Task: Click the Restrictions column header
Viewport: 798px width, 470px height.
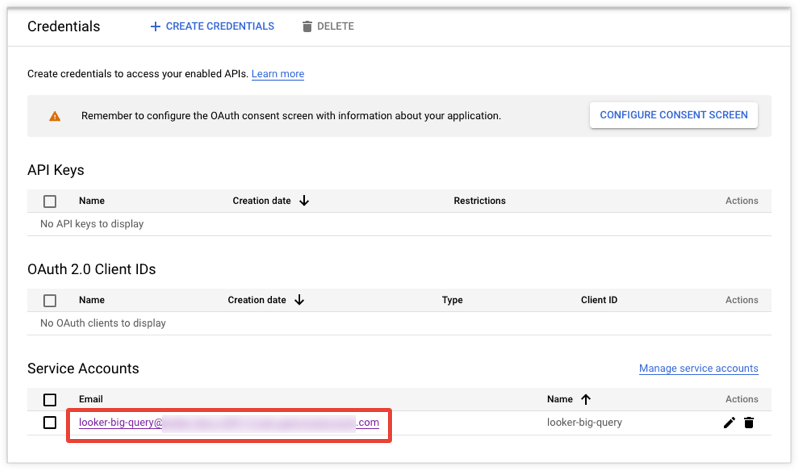Action: 479,201
